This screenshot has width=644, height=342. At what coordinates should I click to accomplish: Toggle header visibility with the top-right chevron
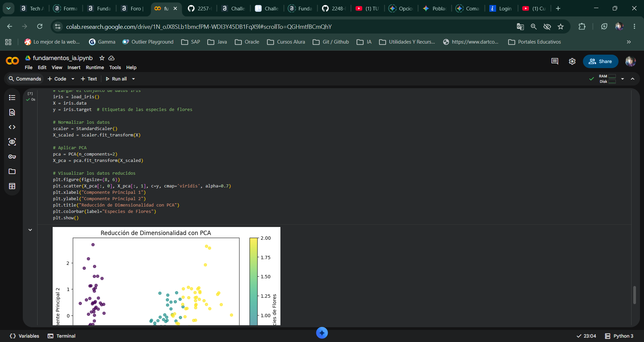point(633,79)
